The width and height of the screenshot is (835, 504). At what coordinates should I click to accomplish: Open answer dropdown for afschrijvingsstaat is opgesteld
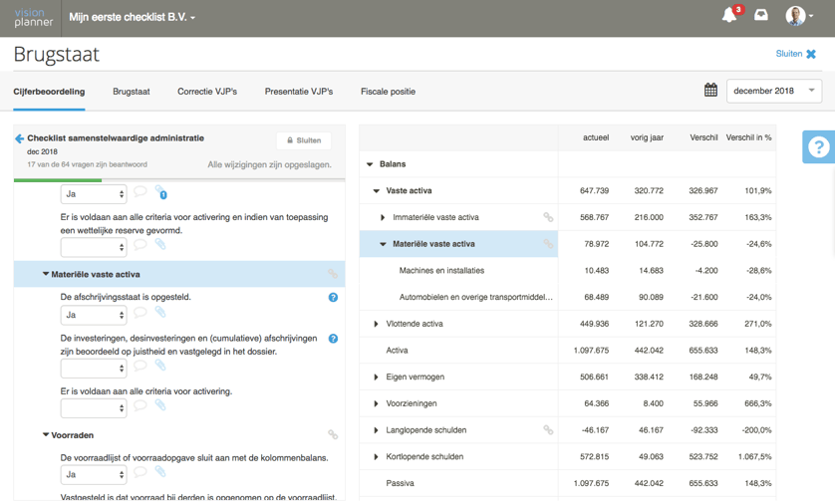[x=94, y=315]
